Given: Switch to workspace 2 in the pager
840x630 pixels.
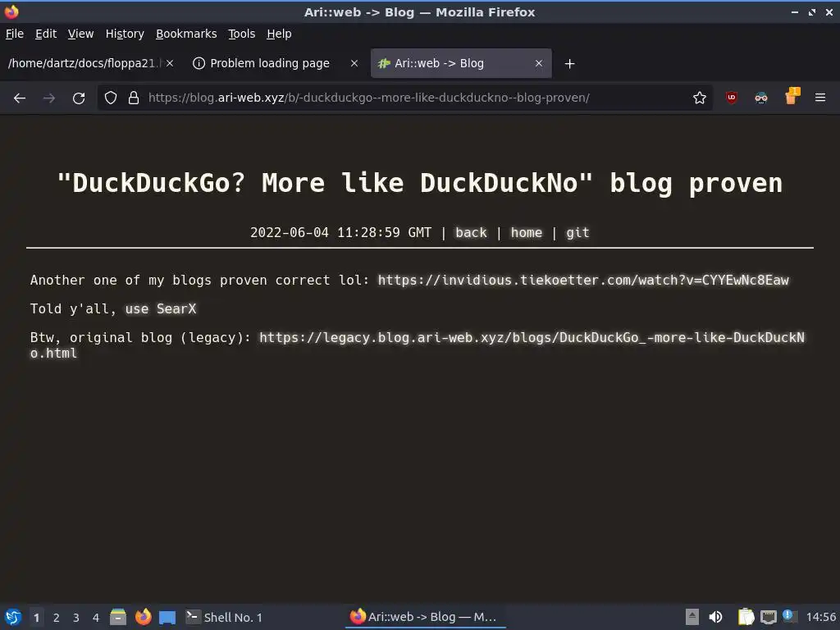Looking at the screenshot, I should click(57, 618).
